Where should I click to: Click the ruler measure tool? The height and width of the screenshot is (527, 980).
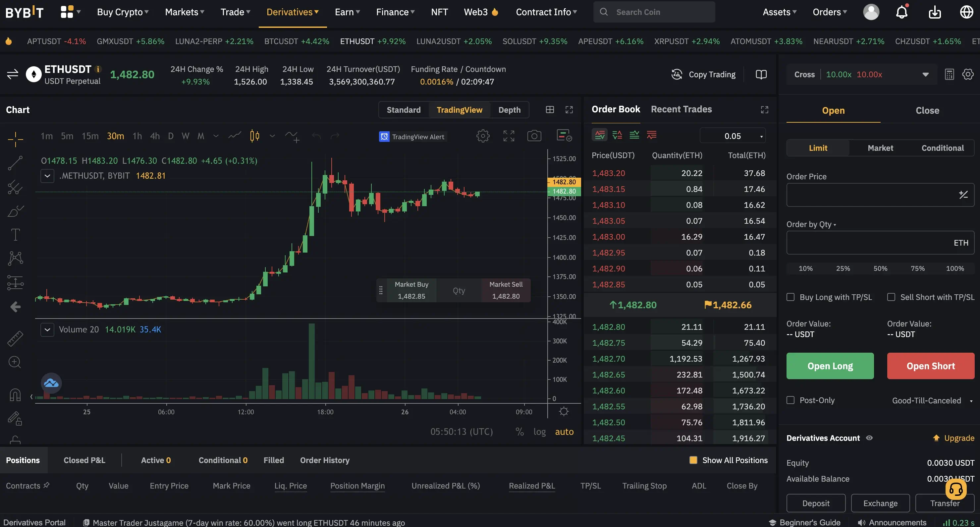tap(15, 338)
